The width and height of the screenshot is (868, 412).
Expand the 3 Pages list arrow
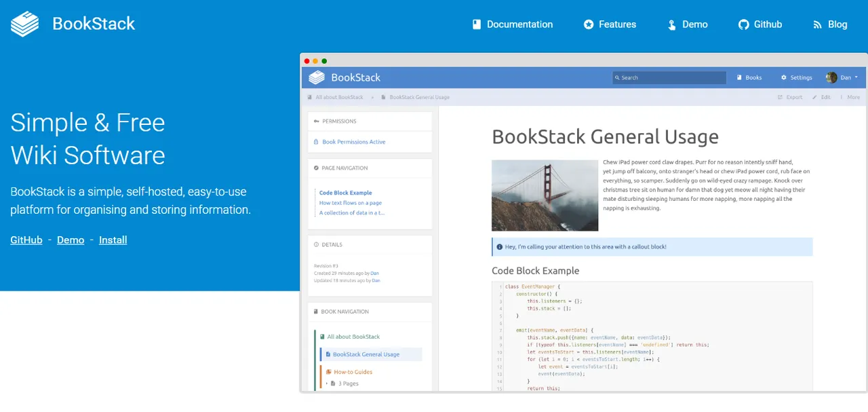pos(327,383)
